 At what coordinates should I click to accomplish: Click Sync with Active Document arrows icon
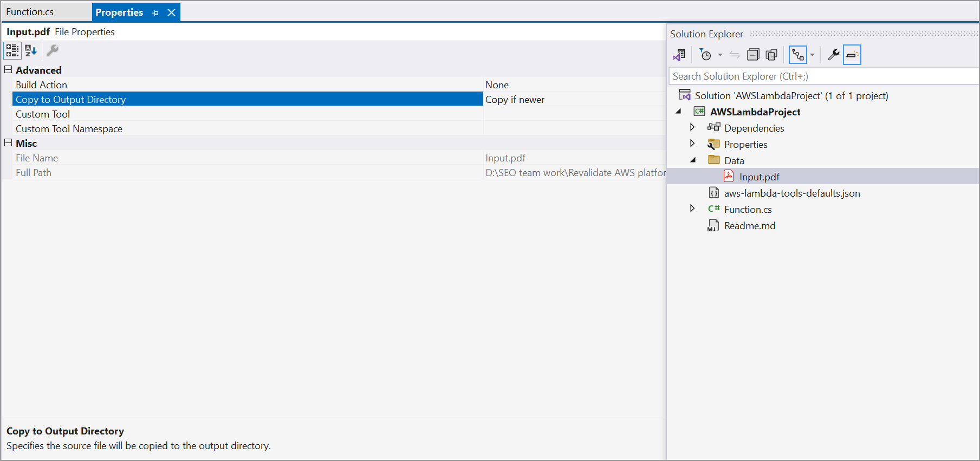tap(735, 55)
